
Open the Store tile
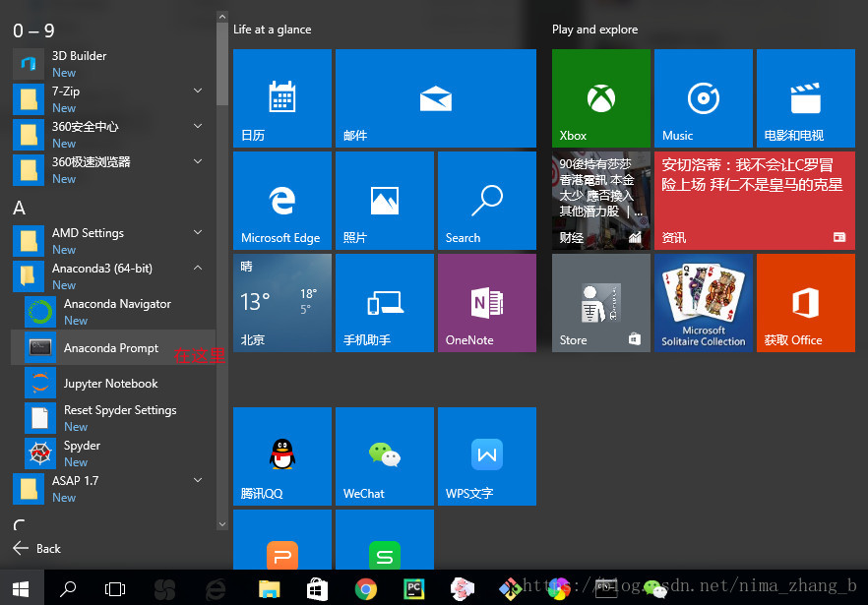coord(601,303)
